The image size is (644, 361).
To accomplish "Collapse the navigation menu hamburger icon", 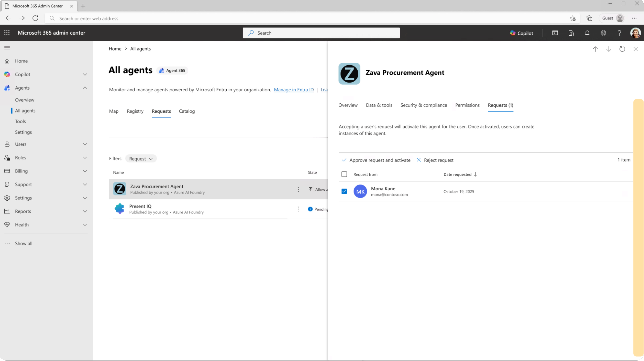I will [x=7, y=48].
